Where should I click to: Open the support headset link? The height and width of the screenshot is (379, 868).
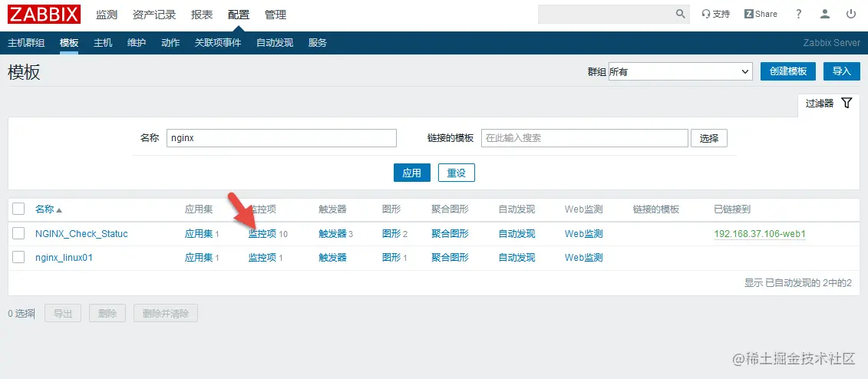[716, 14]
